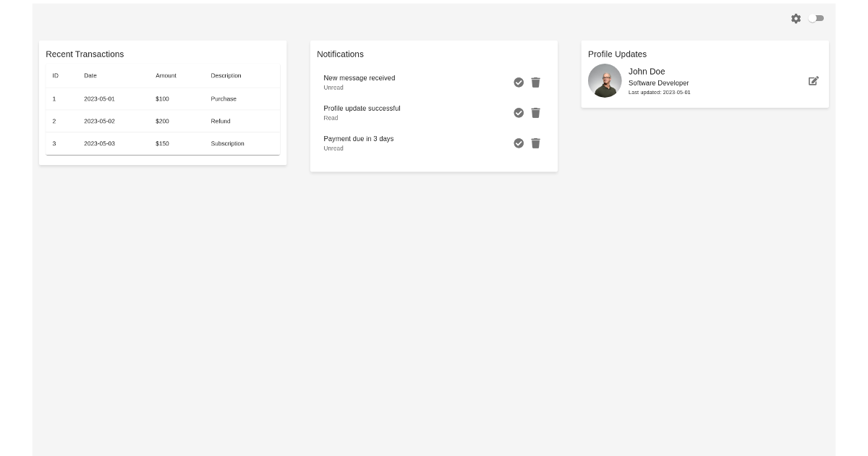Flip the theme toggle switch

pyautogui.click(x=816, y=18)
